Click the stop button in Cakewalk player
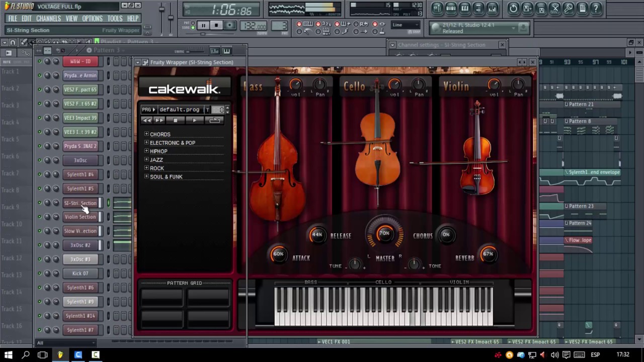Viewport: 644px width, 362px height. [175, 120]
